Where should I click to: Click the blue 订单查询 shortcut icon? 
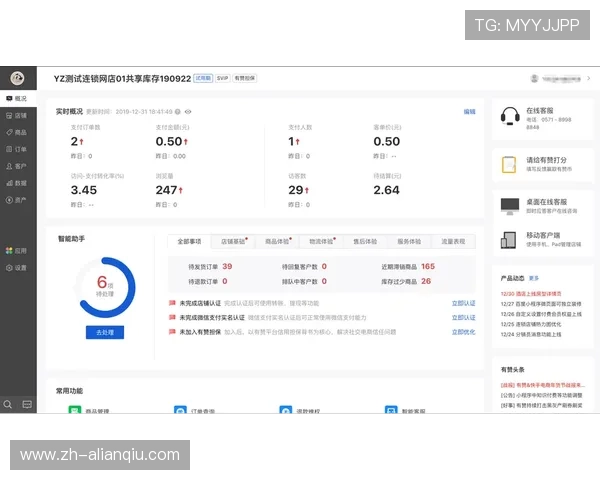point(180,410)
